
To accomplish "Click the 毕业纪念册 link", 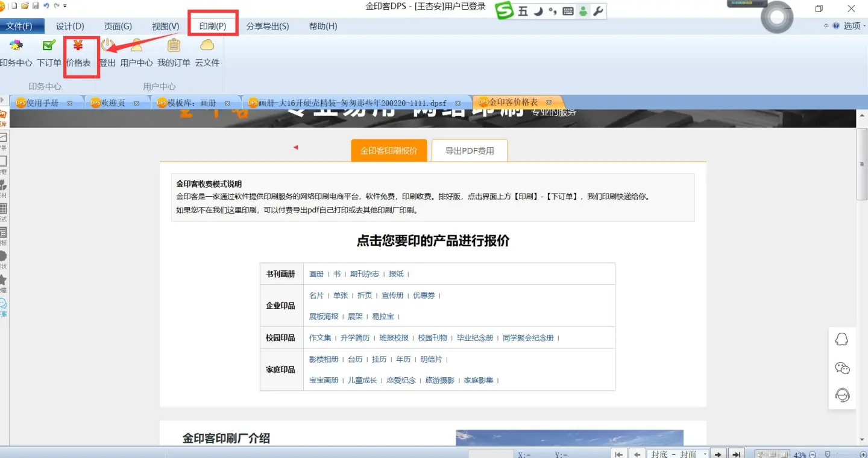I will [x=475, y=338].
